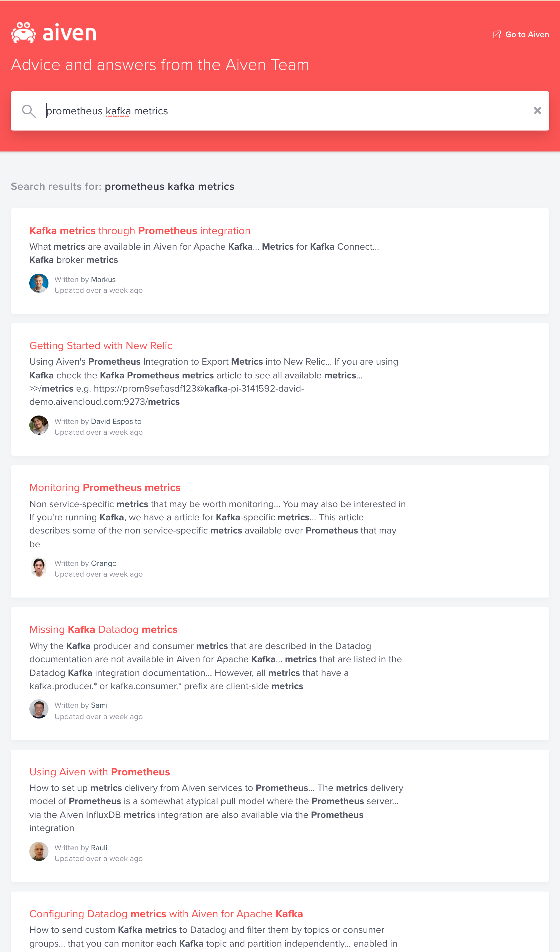Screen dimensions: 560x952
Task: Open the Missing Kafka Datadog metrics article
Action: click(104, 629)
